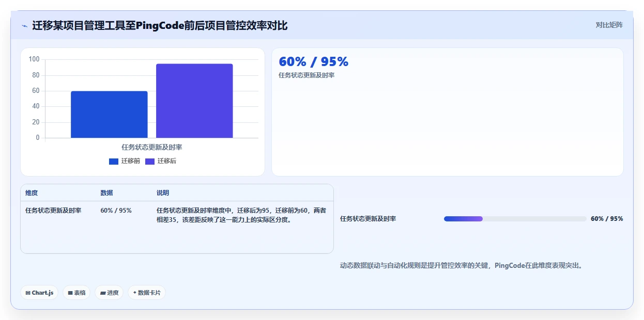The width and height of the screenshot is (644, 320).
Task: Click the icon inside 进度 tag
Action: click(103, 293)
